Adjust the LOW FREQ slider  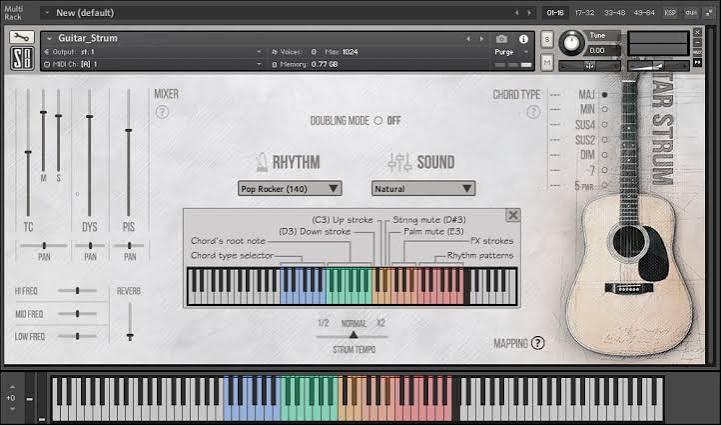point(77,336)
